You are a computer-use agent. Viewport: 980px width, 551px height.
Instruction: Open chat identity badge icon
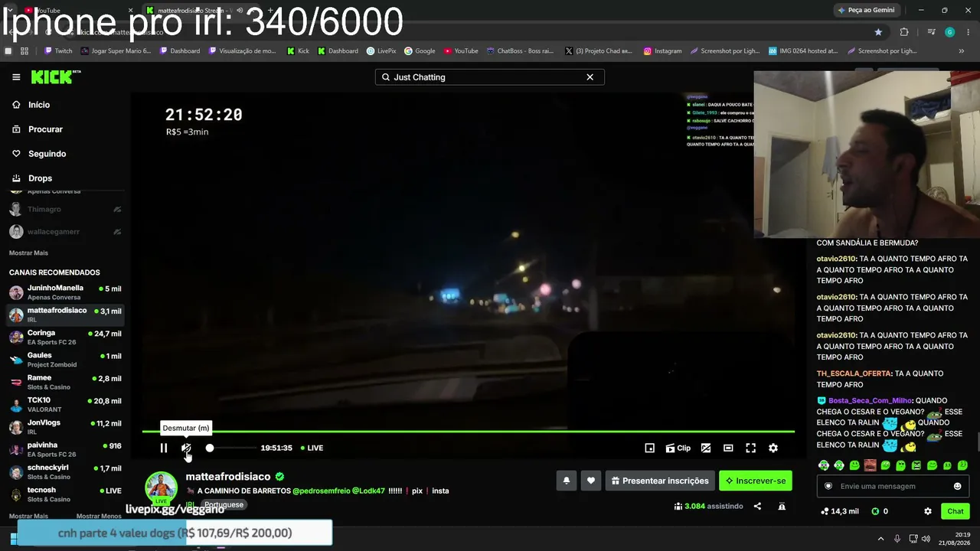828,487
